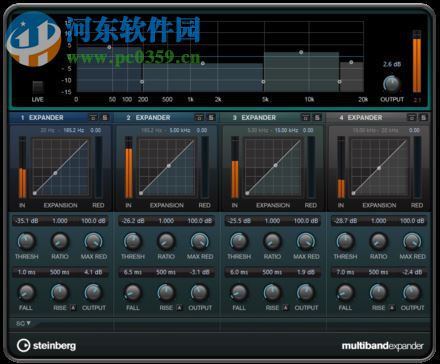Viewport: 440px width, 364px height.
Task: Solo band 3 with its S button
Action: click(x=317, y=117)
